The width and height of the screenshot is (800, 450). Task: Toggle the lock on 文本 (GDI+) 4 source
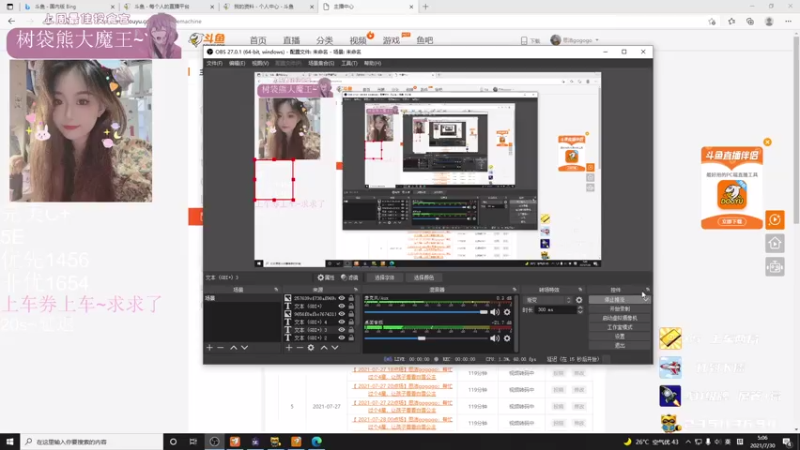click(x=351, y=322)
